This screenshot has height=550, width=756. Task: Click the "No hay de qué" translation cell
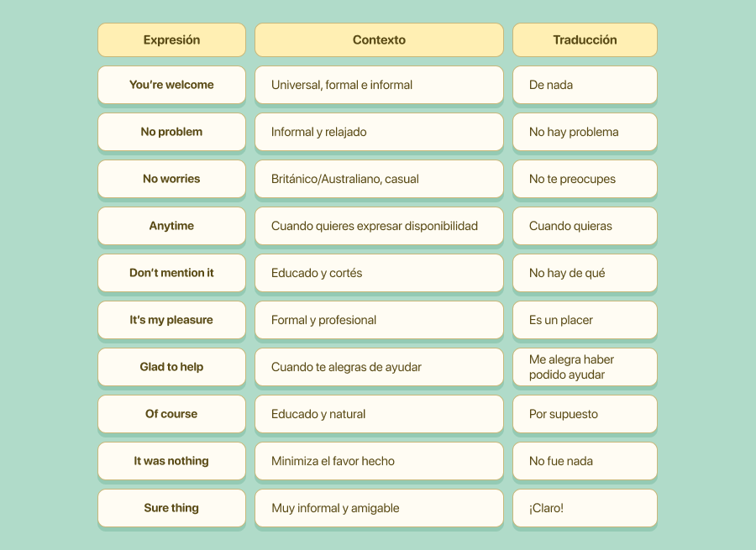click(585, 273)
